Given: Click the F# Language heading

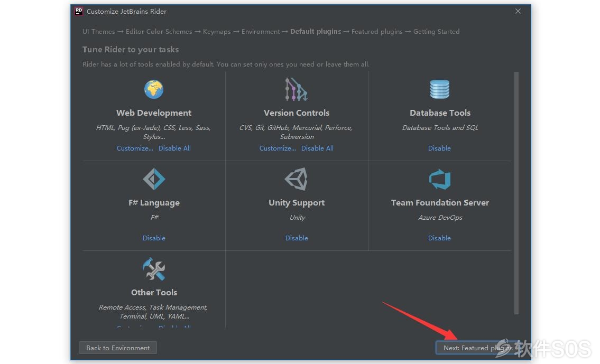Looking at the screenshot, I should 154,203.
